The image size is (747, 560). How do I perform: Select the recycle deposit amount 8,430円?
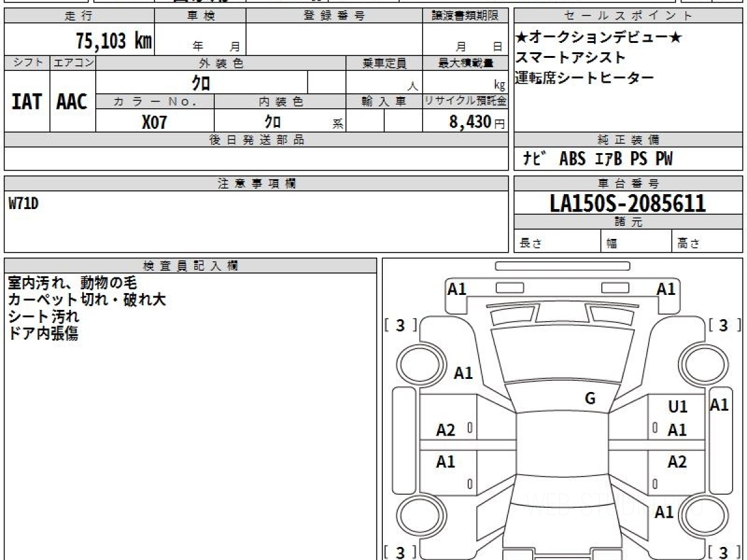coord(477,122)
